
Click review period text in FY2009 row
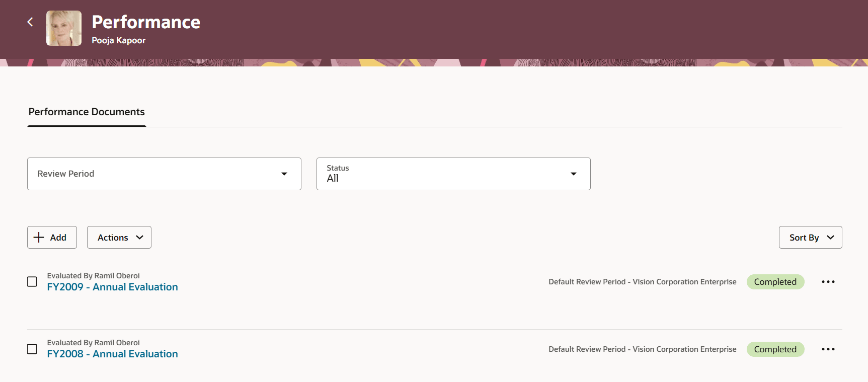coord(643,282)
